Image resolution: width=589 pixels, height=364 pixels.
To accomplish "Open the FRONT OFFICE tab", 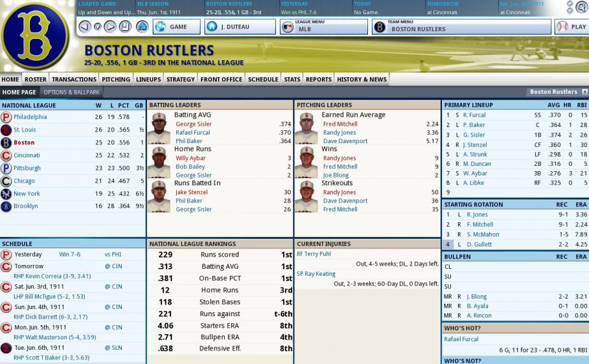I will (221, 79).
